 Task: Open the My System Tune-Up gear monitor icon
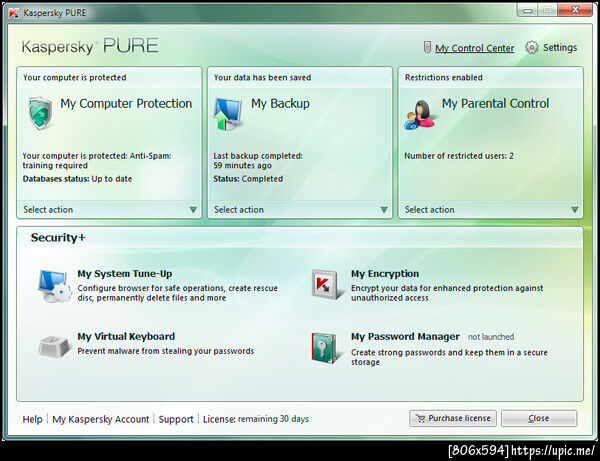pyautogui.click(x=55, y=286)
